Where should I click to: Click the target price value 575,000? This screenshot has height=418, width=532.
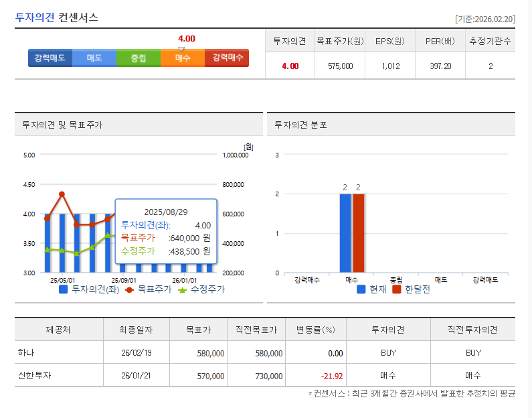point(341,66)
